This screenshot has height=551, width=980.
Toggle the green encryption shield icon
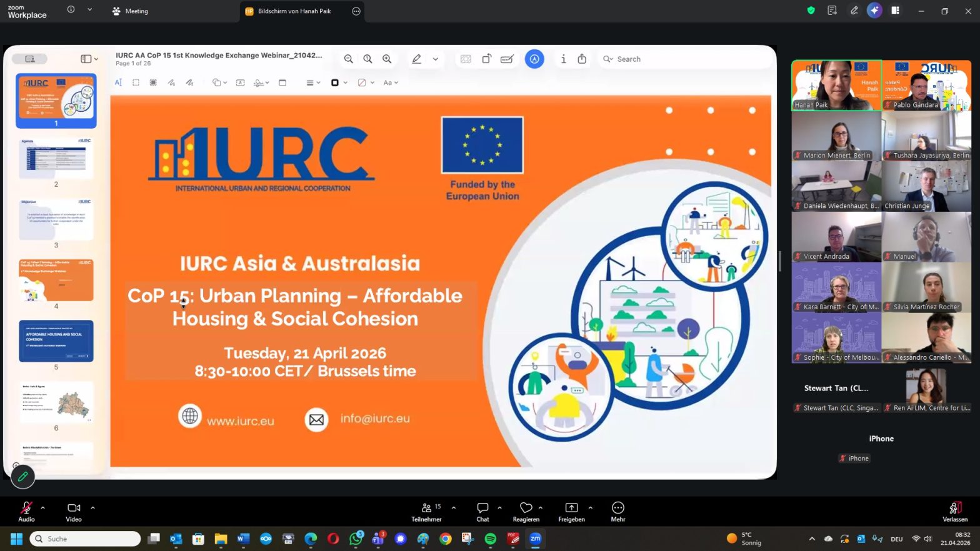click(811, 11)
